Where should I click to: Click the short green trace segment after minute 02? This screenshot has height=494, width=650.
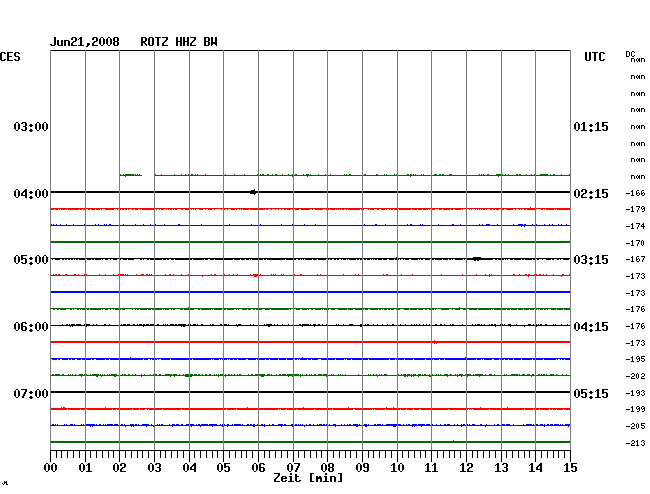click(131, 175)
